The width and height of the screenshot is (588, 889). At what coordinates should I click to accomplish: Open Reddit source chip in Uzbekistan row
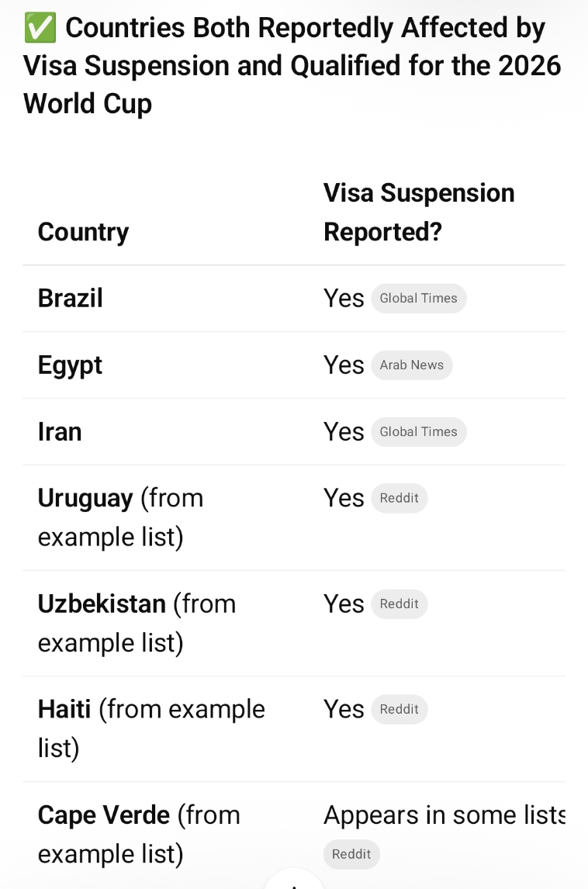click(399, 604)
